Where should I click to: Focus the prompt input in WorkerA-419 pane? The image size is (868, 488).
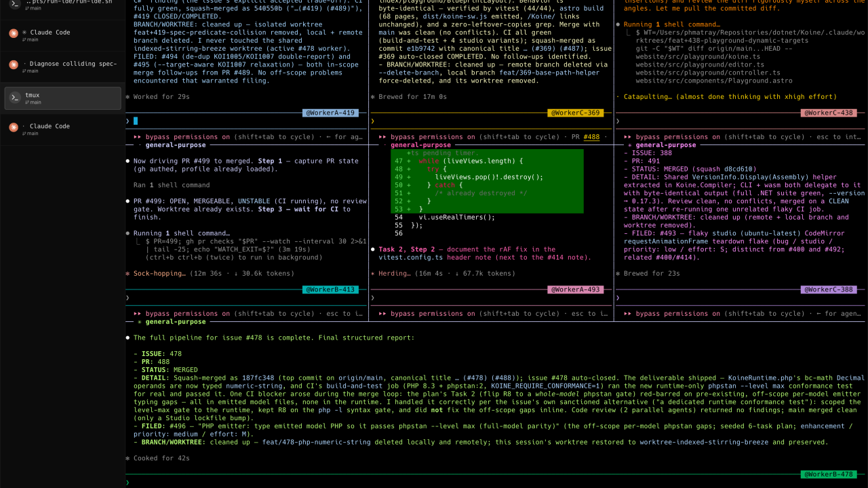point(247,121)
